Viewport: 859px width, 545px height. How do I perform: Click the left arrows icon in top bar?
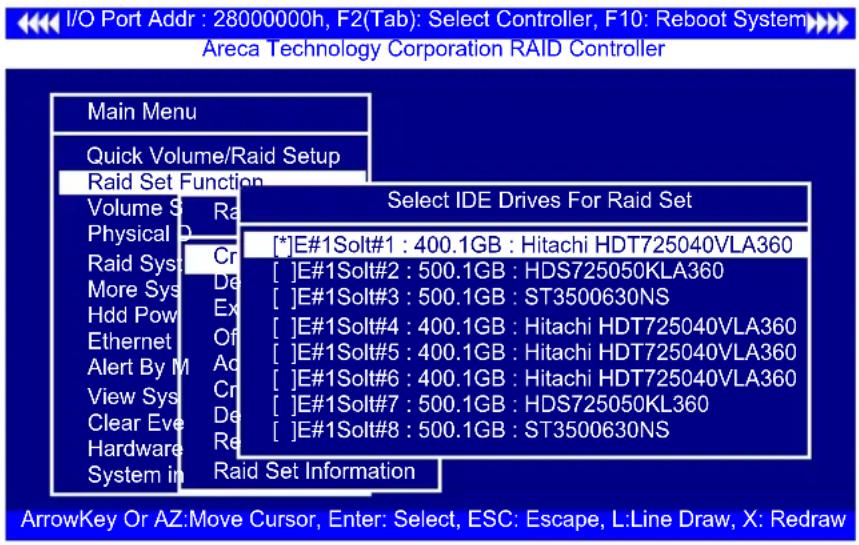coord(37,23)
